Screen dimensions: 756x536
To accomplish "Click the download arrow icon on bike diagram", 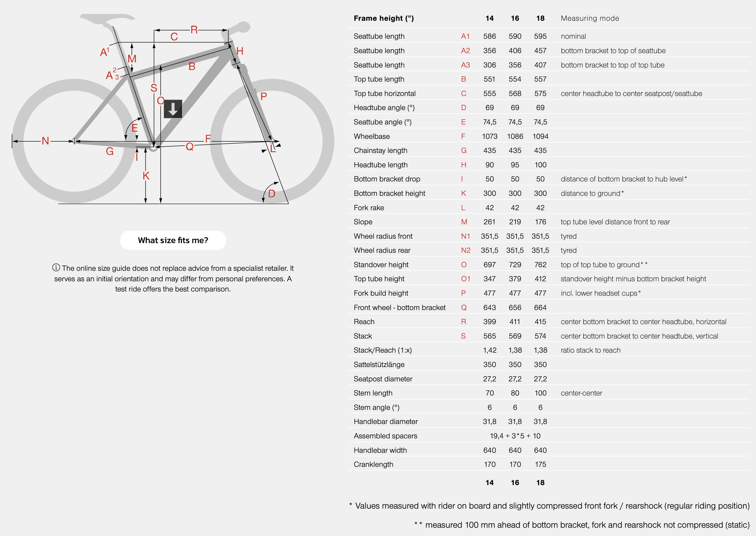I will 173,109.
